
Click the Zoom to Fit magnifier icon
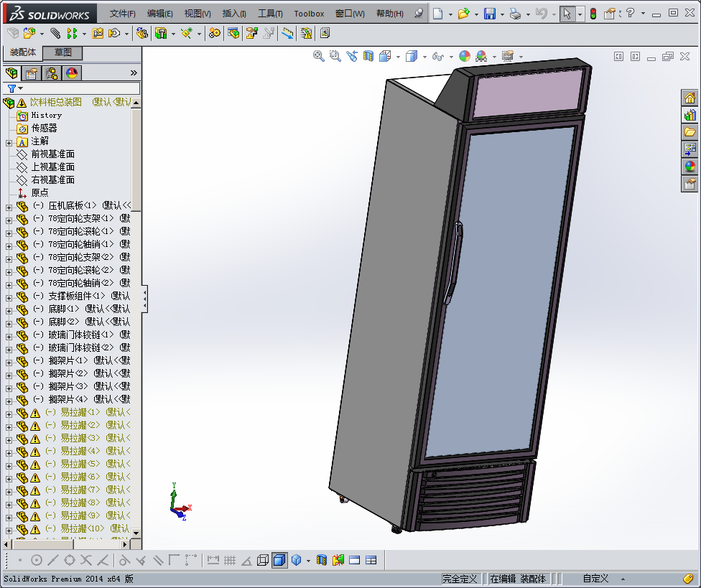click(318, 56)
